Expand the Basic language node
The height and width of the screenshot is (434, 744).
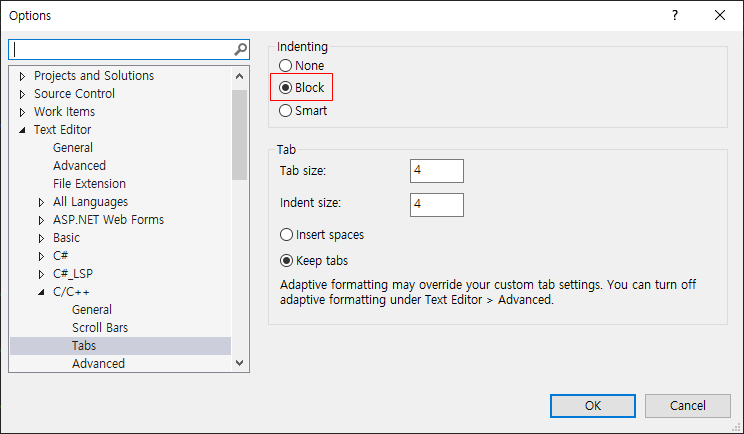pos(41,238)
